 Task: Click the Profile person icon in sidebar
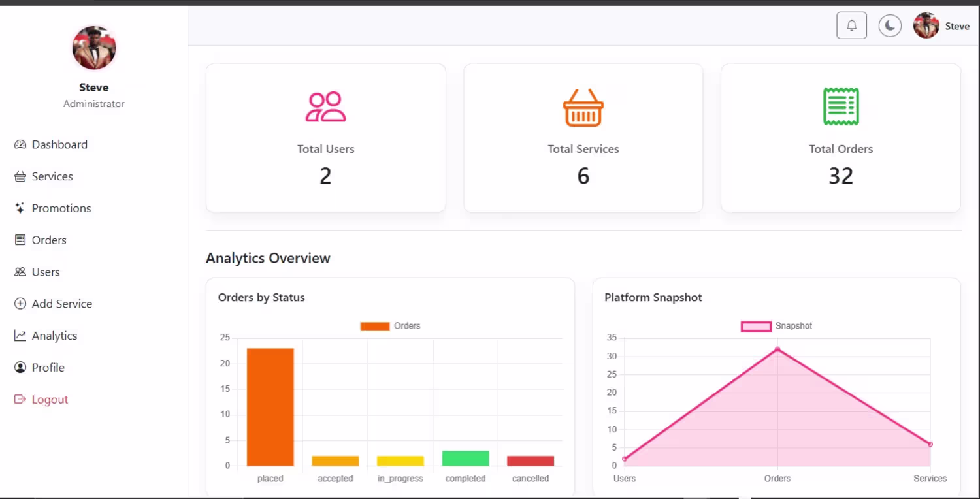tap(20, 367)
